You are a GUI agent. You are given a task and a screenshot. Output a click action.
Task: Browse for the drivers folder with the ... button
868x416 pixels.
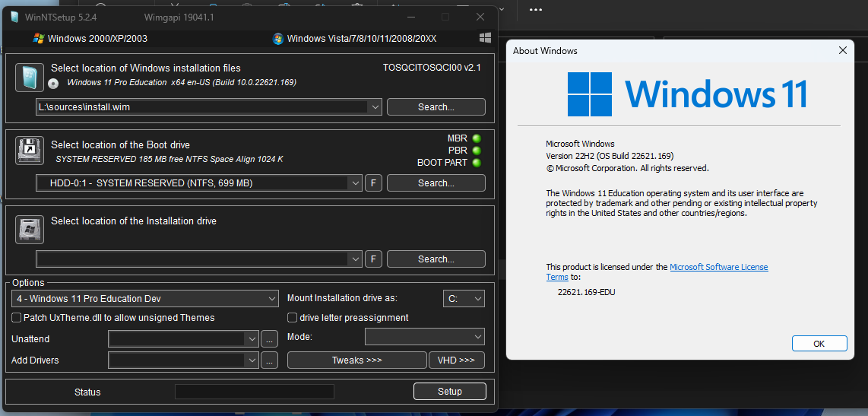(x=269, y=360)
